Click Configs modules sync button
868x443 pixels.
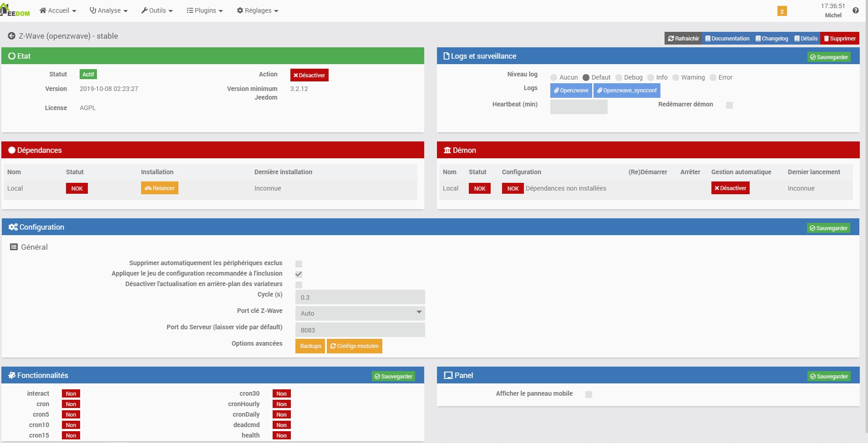(355, 346)
